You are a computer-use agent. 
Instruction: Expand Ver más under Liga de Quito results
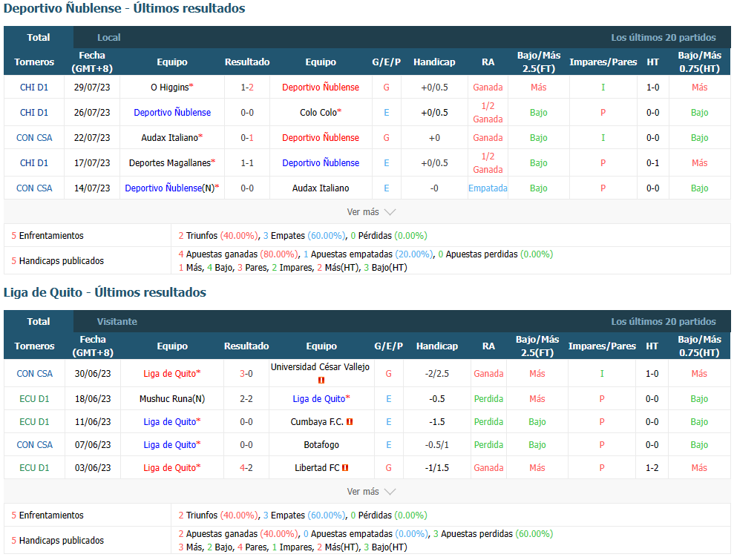click(x=371, y=492)
